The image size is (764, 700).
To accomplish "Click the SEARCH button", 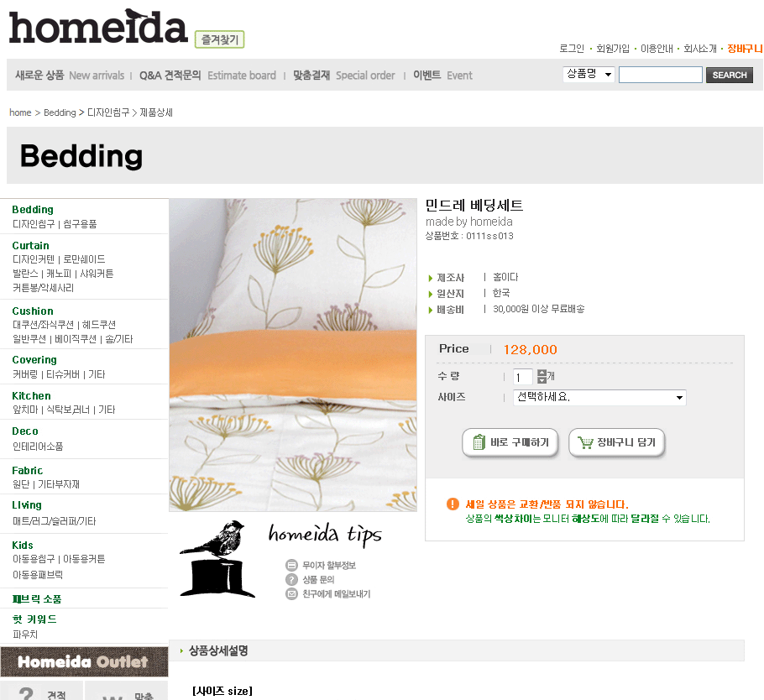I will pyautogui.click(x=730, y=75).
